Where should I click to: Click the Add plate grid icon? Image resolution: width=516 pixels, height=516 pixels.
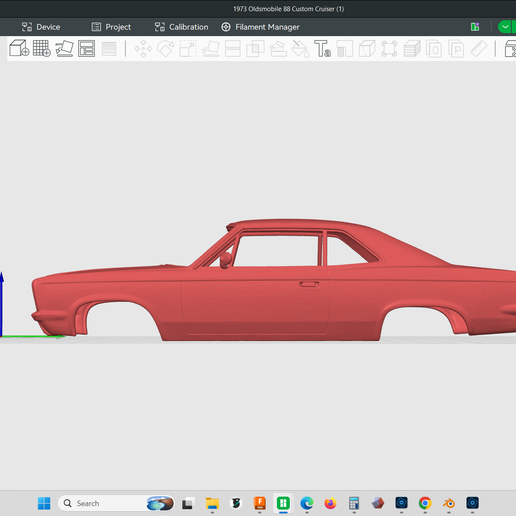coord(42,48)
